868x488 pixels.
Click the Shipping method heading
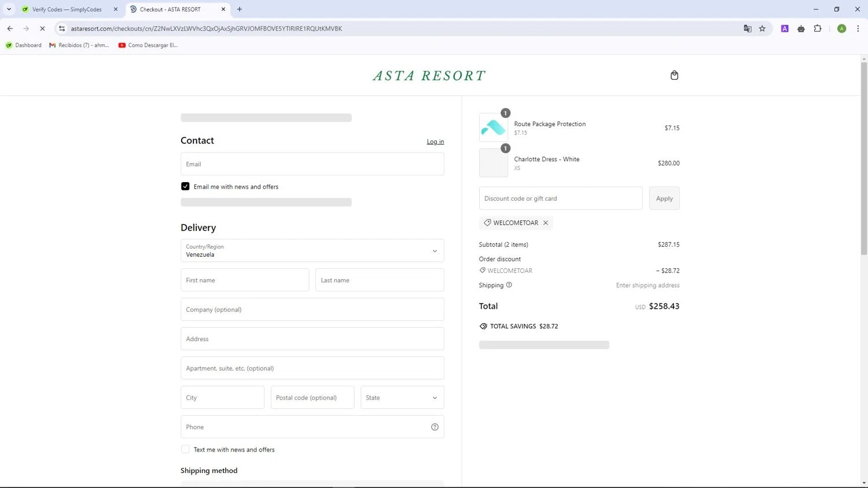[x=209, y=471]
